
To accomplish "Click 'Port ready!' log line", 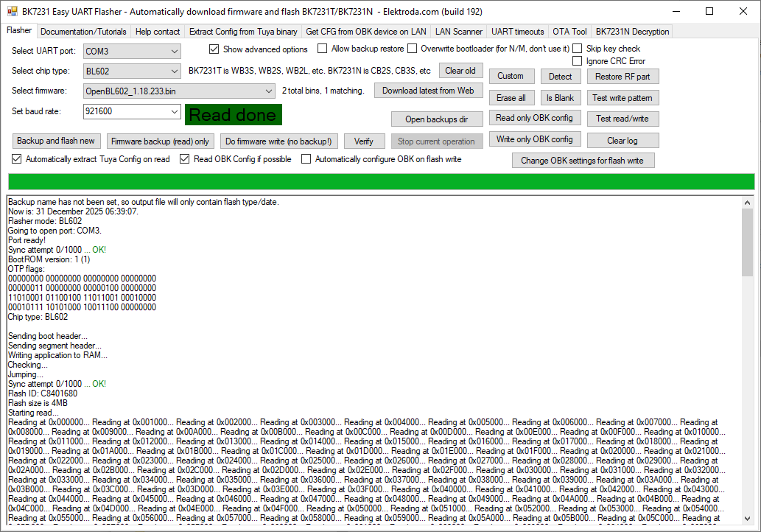I will (27, 241).
